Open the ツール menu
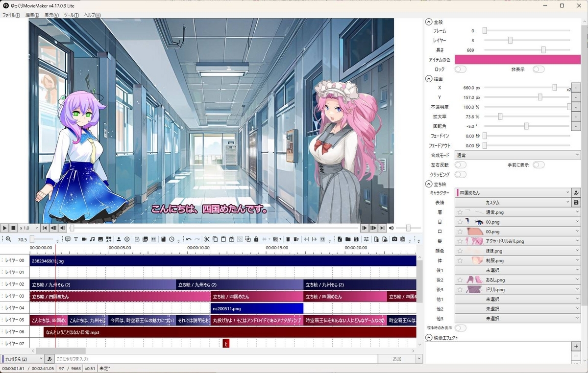Viewport: 588px width, 373px height. click(x=71, y=15)
